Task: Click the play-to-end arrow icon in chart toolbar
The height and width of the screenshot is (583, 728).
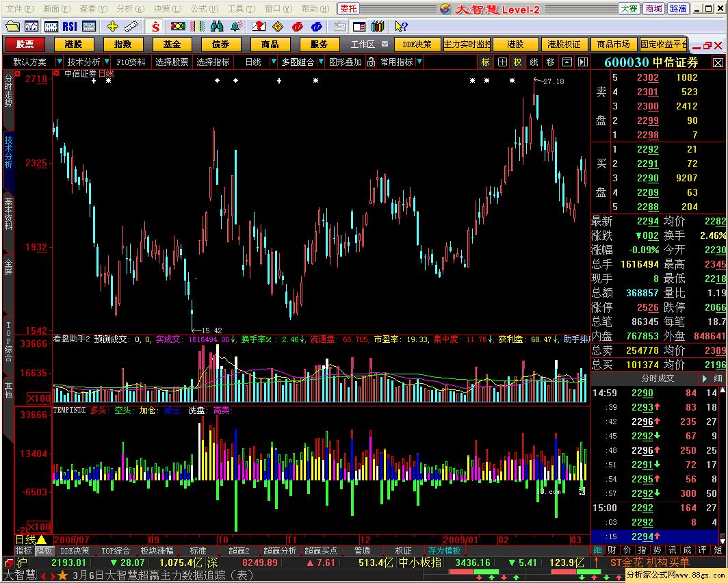Action: pos(583,62)
